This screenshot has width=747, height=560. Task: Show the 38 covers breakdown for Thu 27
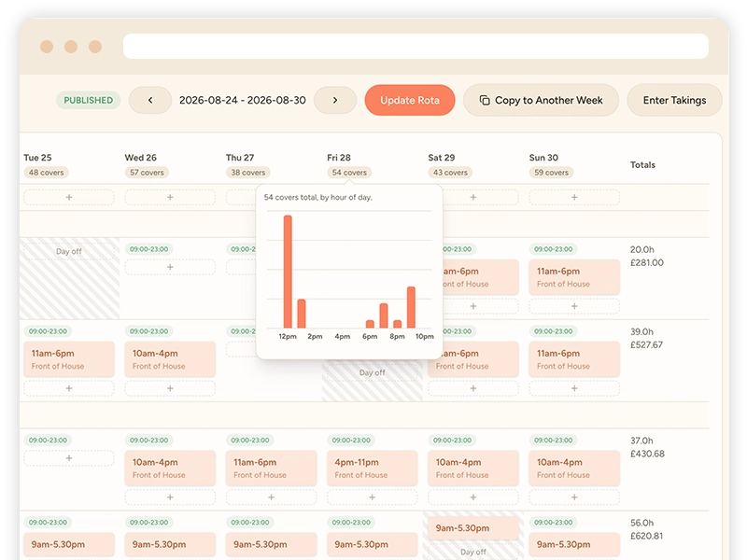click(x=247, y=173)
